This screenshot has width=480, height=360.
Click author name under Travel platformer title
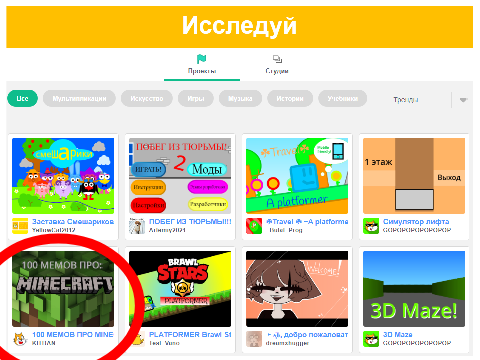tap(286, 230)
